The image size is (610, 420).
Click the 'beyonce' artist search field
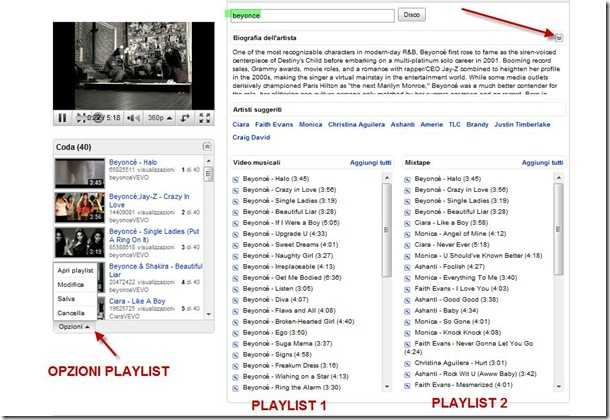pos(312,16)
